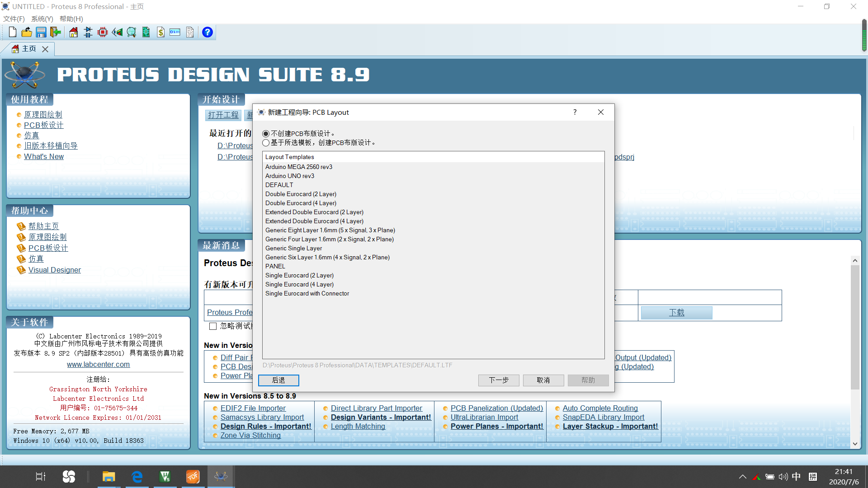Click the New Project toolbar icon
The height and width of the screenshot is (488, 868).
click(x=12, y=32)
